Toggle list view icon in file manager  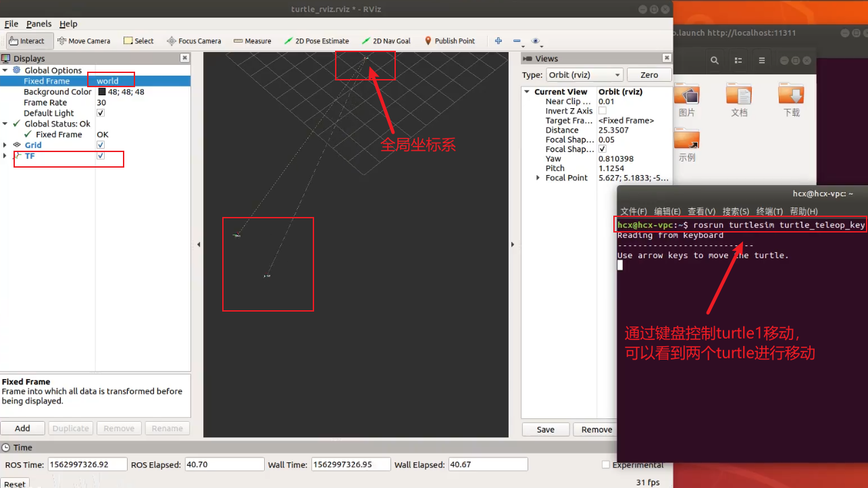(x=739, y=61)
